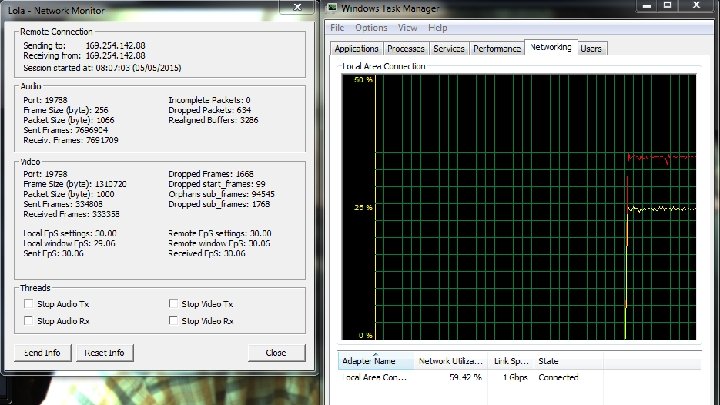Click the 1 Gbps link speed cell
The image size is (720, 405).
pos(515,377)
